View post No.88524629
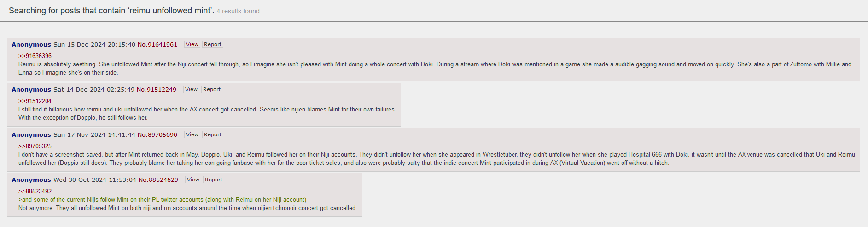 tap(193, 180)
